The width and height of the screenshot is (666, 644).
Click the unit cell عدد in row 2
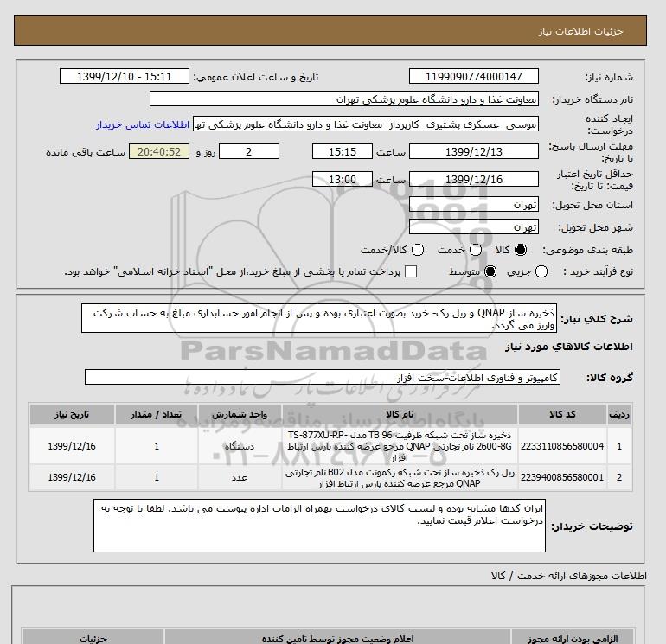[240, 477]
